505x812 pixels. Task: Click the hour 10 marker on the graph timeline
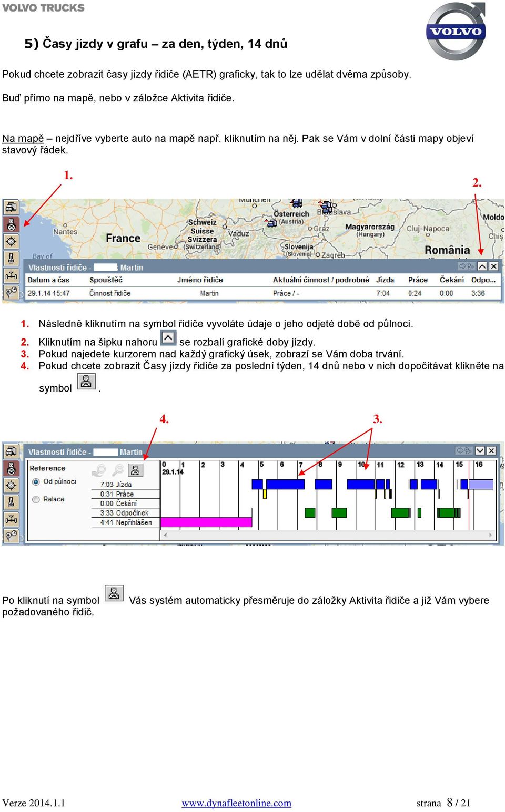361,465
